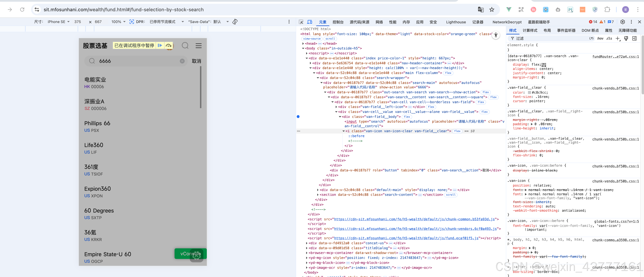644x277 pixels.
Task: Toggle the :hov element state panel
Action: [600, 38]
